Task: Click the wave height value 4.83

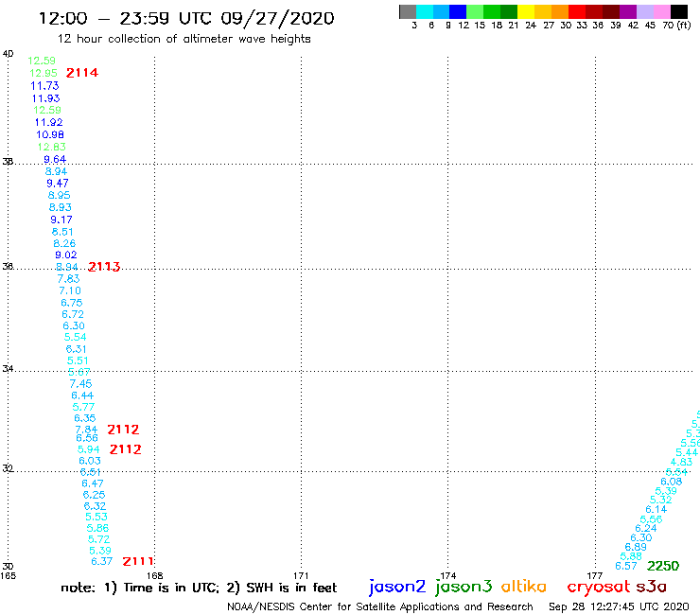Action: tap(681, 463)
